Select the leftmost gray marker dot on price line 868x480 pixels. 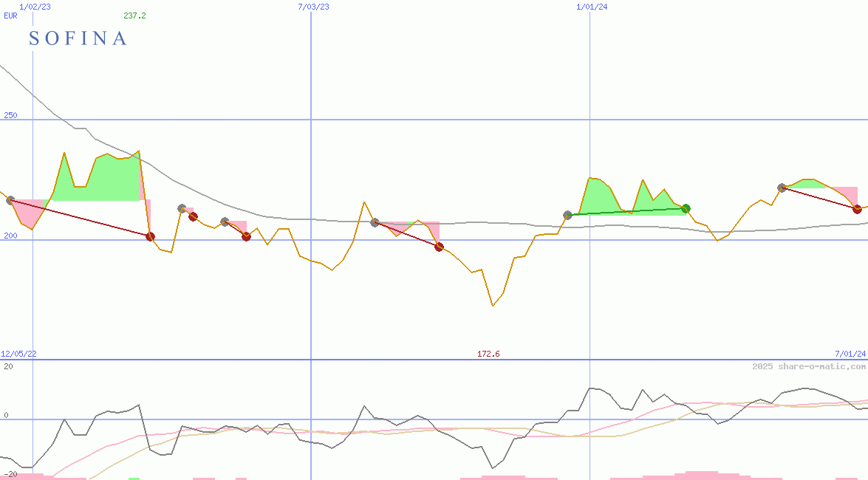pyautogui.click(x=10, y=200)
